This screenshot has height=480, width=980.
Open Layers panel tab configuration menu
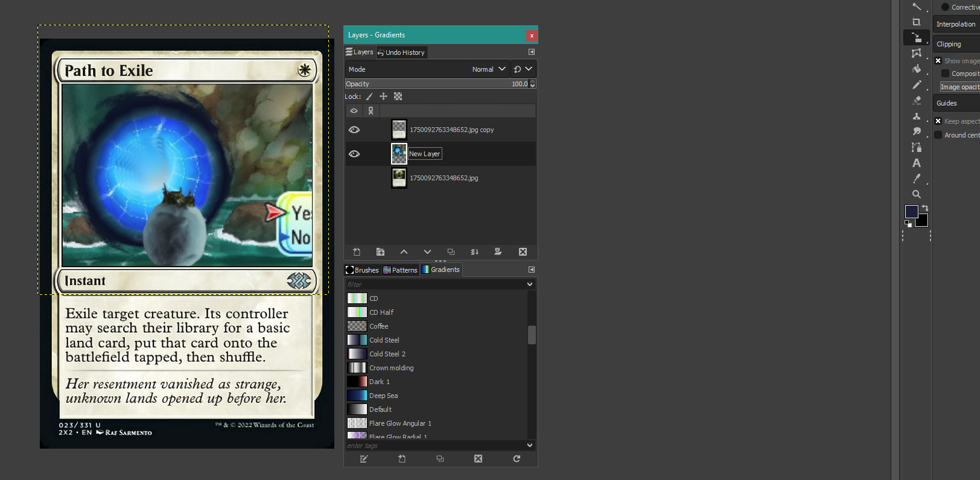(532, 52)
